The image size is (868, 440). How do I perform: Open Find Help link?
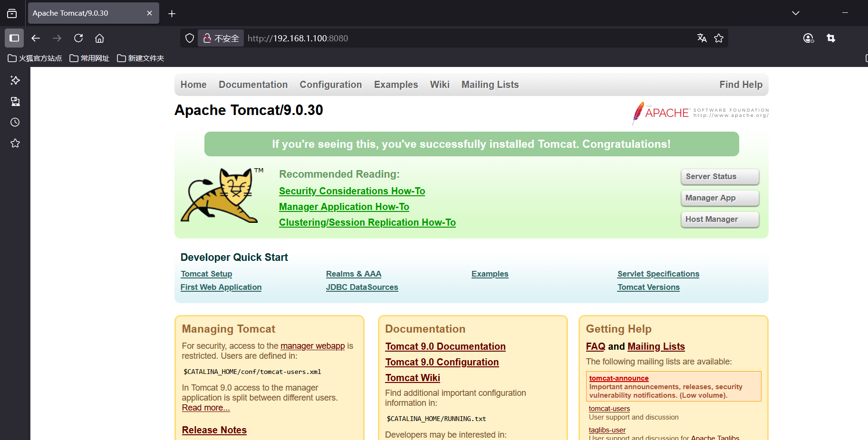[741, 85]
